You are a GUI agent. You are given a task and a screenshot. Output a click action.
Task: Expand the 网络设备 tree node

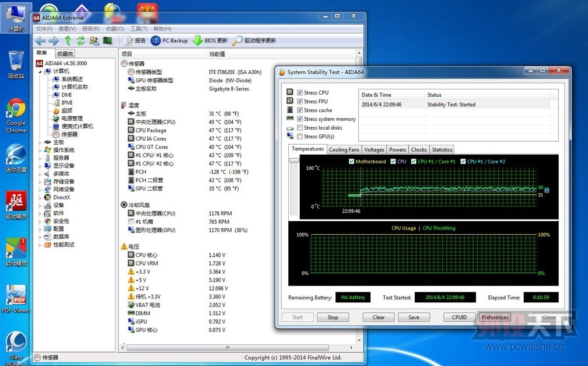coord(40,190)
